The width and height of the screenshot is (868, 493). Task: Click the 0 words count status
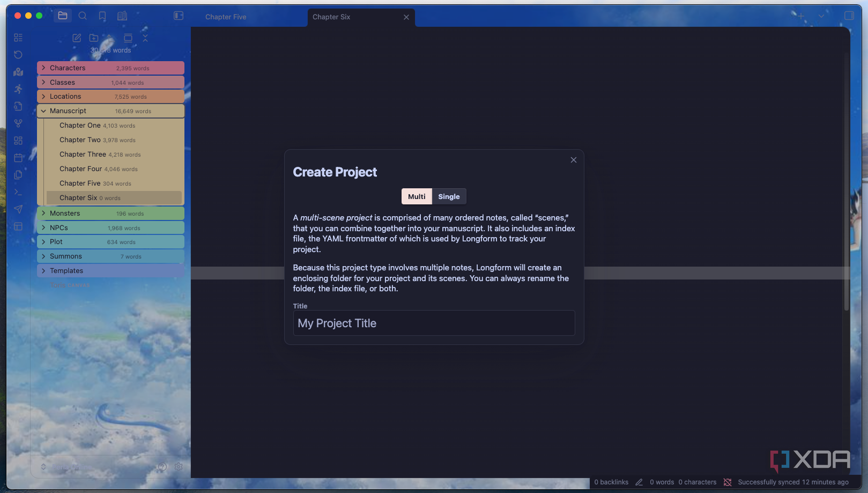tap(662, 482)
